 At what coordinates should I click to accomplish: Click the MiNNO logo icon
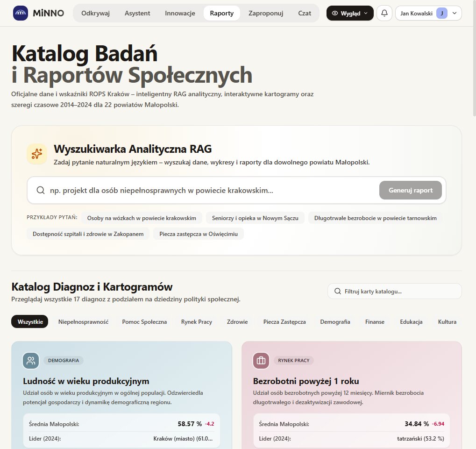[x=21, y=13]
